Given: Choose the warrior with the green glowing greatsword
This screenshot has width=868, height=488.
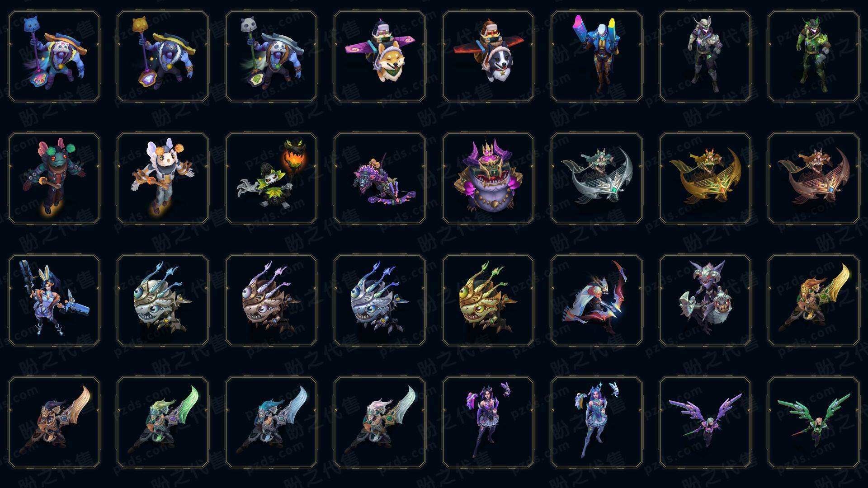Looking at the screenshot, I should pos(163,422).
